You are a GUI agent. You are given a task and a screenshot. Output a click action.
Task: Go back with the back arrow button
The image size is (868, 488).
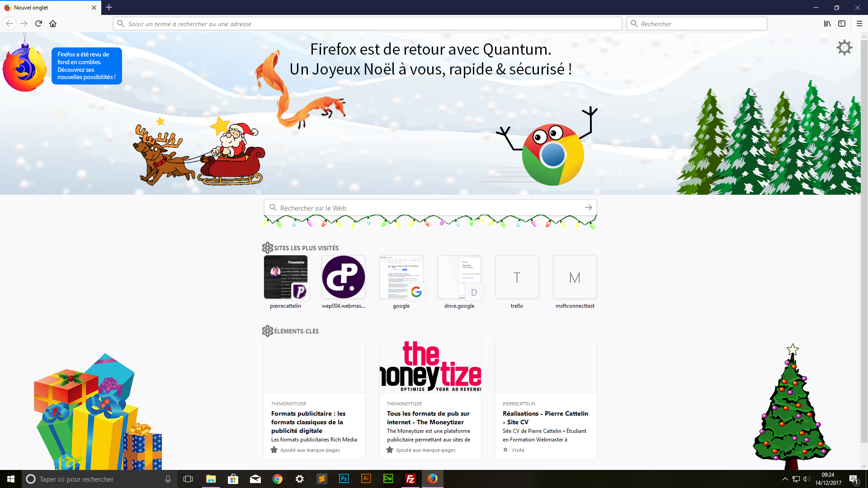point(9,23)
